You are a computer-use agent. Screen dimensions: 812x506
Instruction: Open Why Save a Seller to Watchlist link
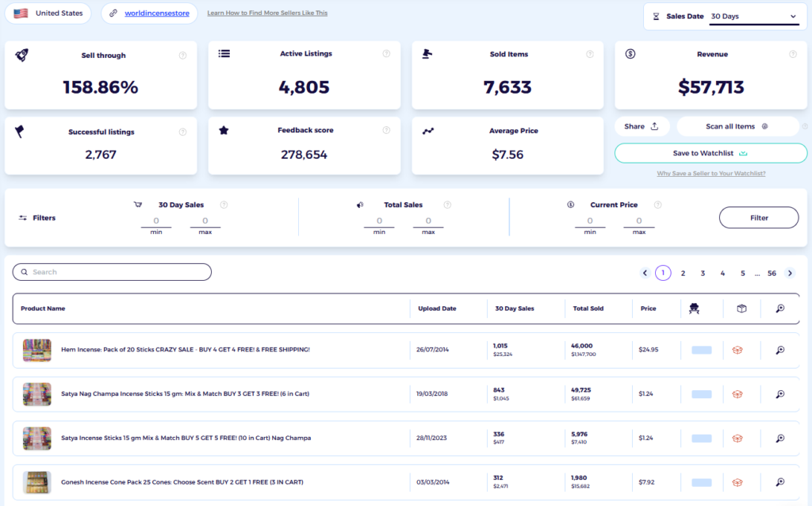point(711,174)
